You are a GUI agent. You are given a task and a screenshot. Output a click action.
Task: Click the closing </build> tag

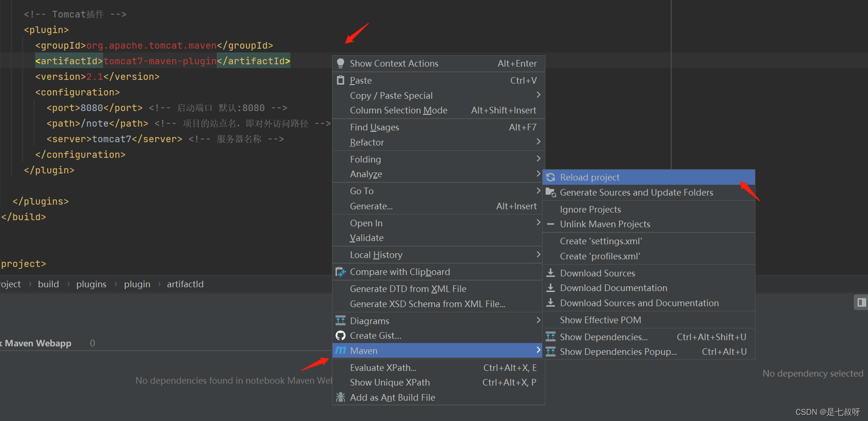tap(24, 217)
